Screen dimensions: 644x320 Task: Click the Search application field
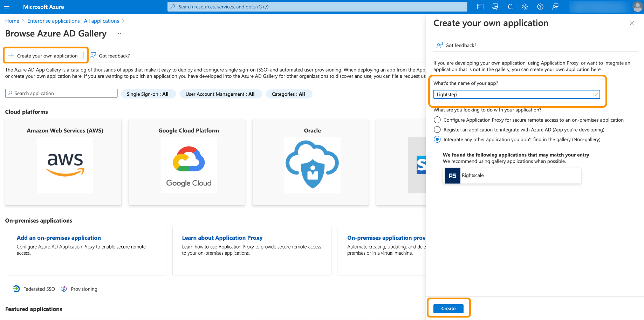tap(61, 93)
